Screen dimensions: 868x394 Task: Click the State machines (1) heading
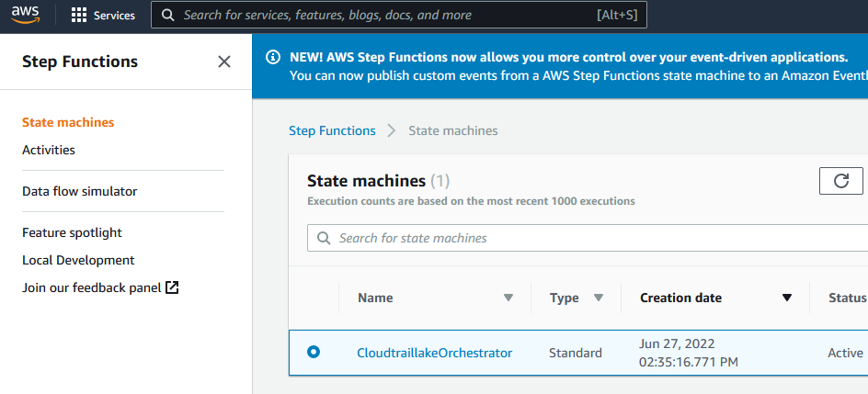pyautogui.click(x=379, y=181)
